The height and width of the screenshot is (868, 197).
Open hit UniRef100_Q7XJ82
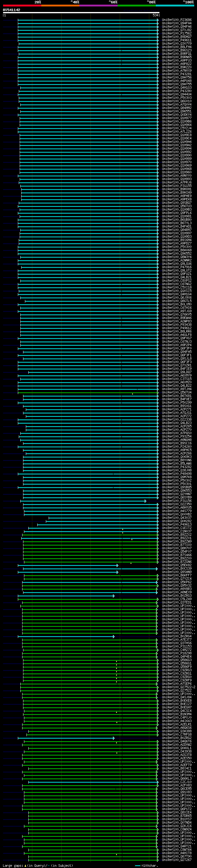pyautogui.click(x=176, y=30)
